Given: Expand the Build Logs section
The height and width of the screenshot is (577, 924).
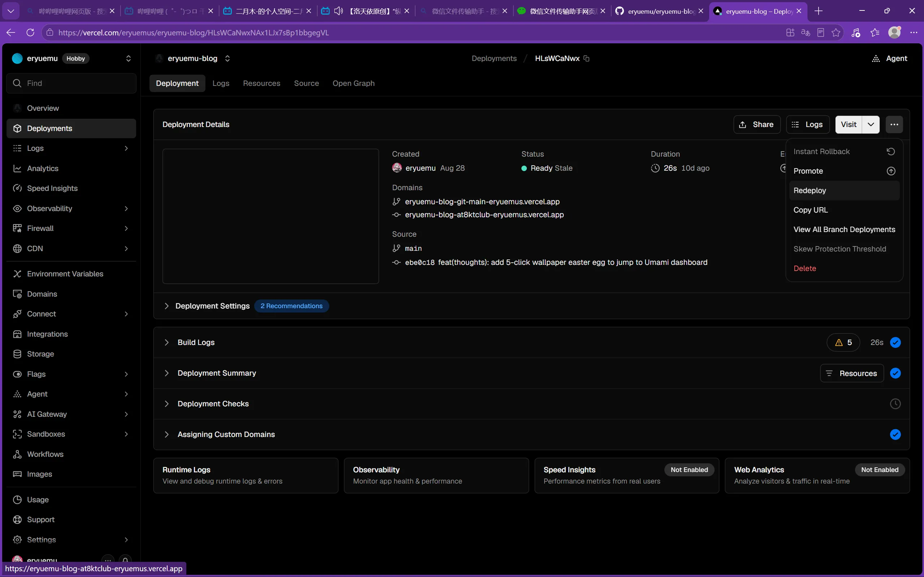Looking at the screenshot, I should point(166,342).
